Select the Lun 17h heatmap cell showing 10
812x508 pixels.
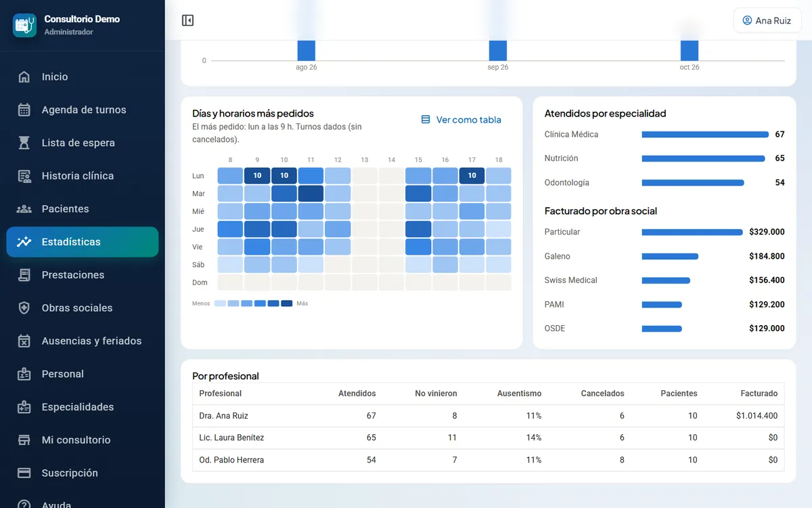(472, 175)
